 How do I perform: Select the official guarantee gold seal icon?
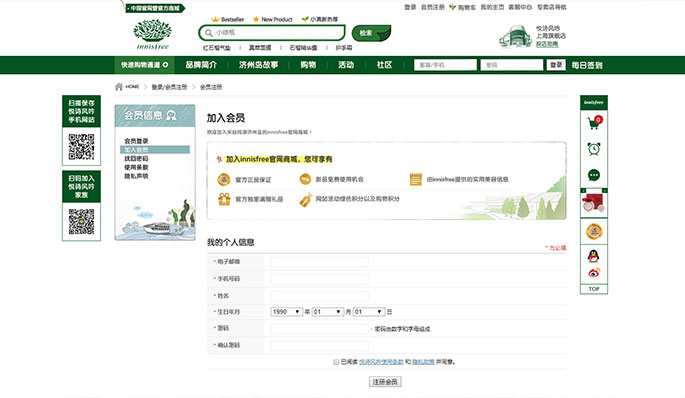(224, 179)
